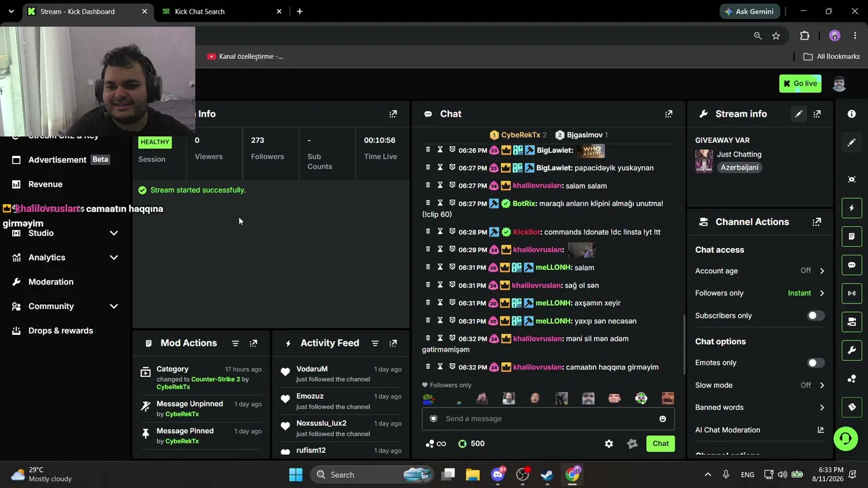
Task: Click the taskbar Search box
Action: [x=373, y=474]
